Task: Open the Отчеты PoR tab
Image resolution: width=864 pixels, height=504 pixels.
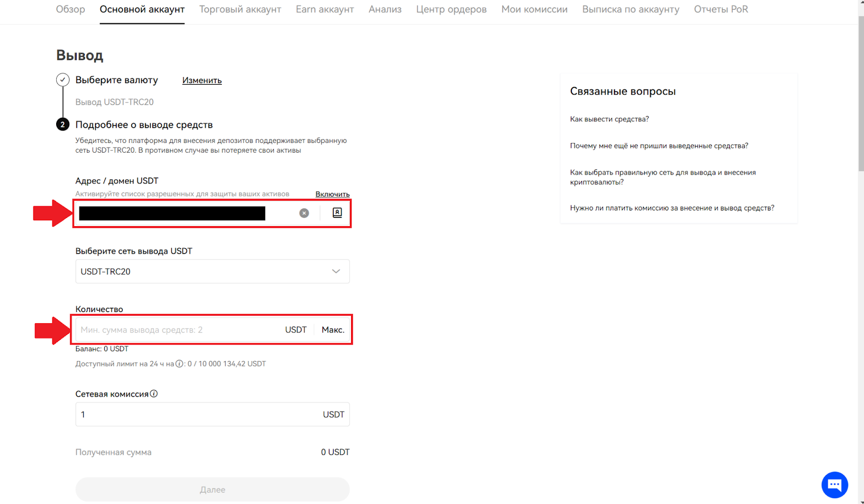Action: click(x=721, y=9)
